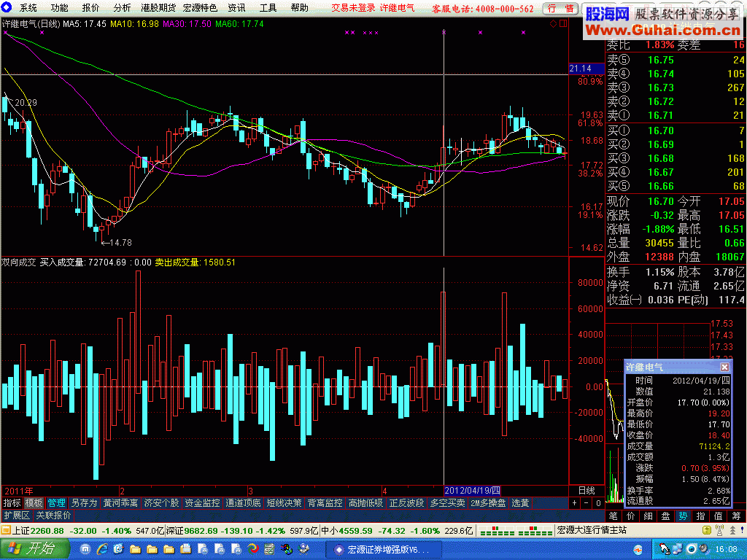Select the 多空买卖 indicator tab

click(448, 503)
